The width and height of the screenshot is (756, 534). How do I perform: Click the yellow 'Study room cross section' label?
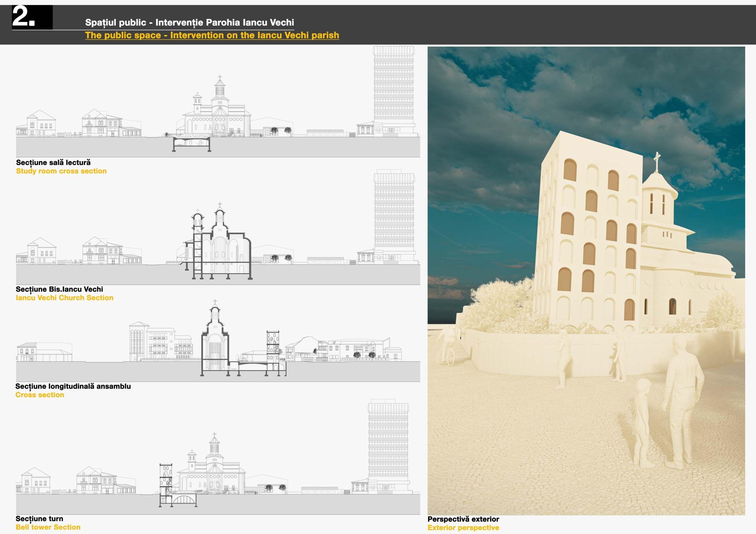point(61,171)
